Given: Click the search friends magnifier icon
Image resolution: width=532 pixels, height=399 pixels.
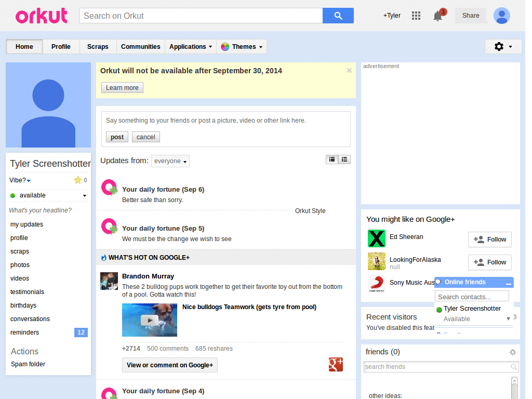Looking at the screenshot, I should 514,367.
